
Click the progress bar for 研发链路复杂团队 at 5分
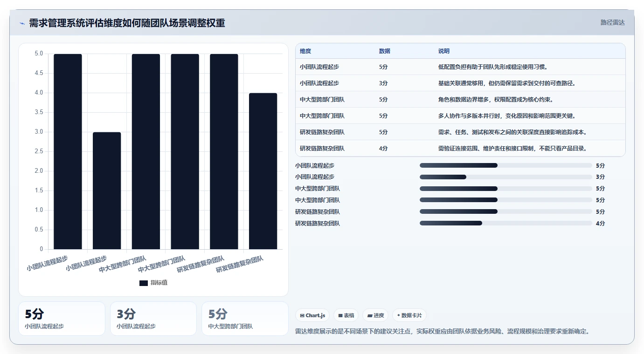[x=506, y=212]
